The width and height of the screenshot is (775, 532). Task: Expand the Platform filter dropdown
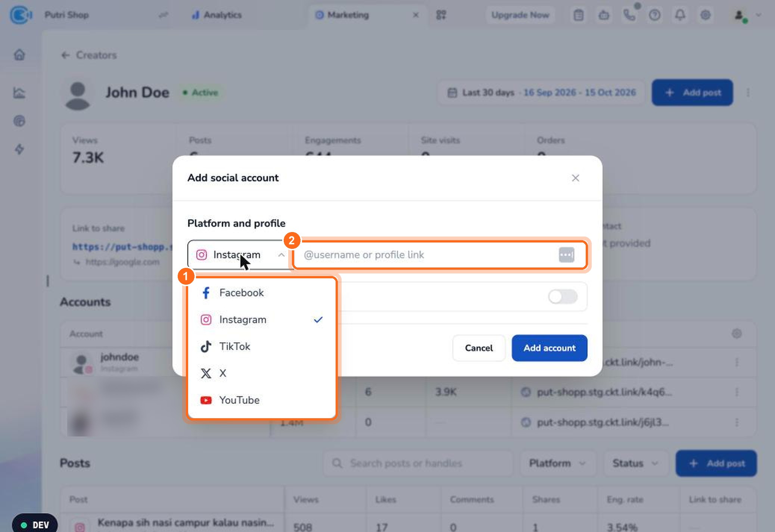click(x=558, y=463)
